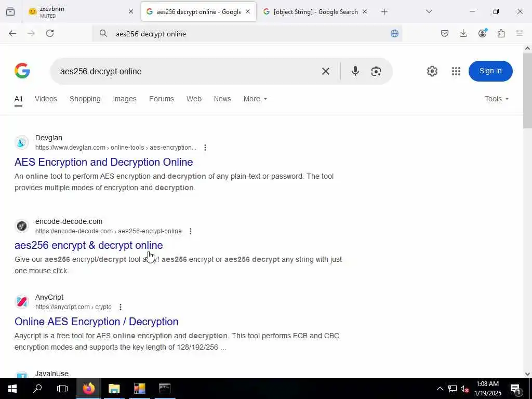
Task: Open more options for the Devglan result
Action: (x=205, y=148)
